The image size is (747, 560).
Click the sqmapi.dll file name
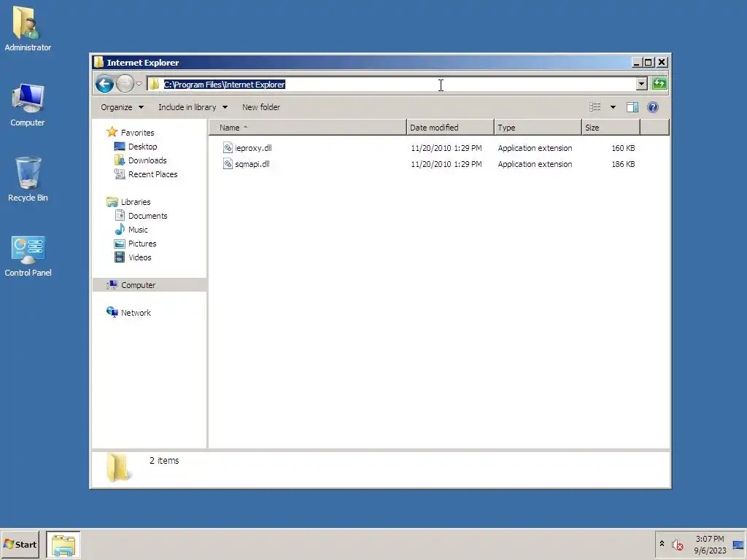click(x=252, y=164)
